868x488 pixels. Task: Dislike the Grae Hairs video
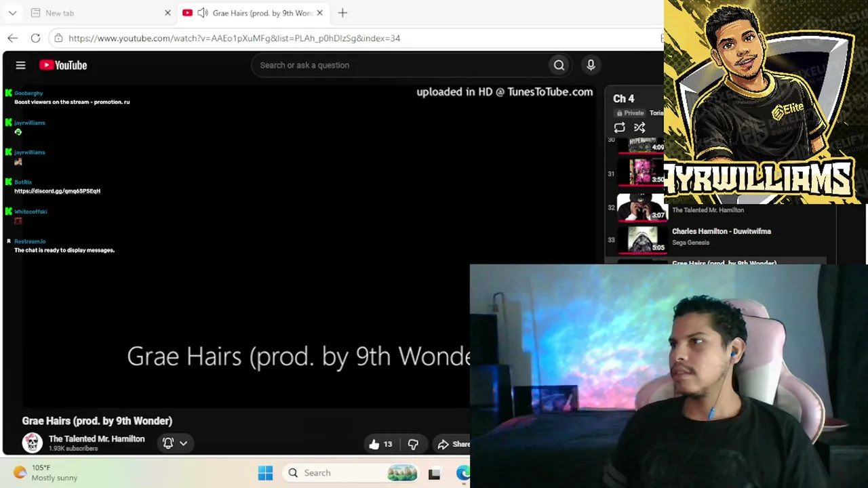click(413, 444)
